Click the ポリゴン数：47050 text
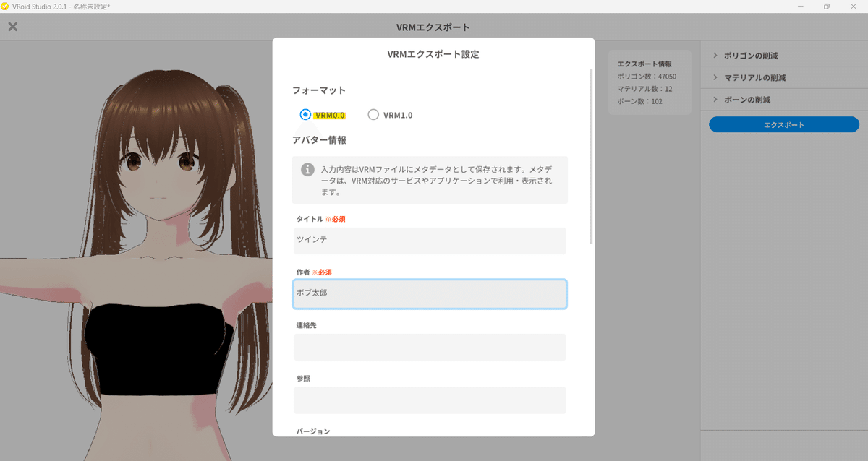The height and width of the screenshot is (461, 868). point(647,76)
